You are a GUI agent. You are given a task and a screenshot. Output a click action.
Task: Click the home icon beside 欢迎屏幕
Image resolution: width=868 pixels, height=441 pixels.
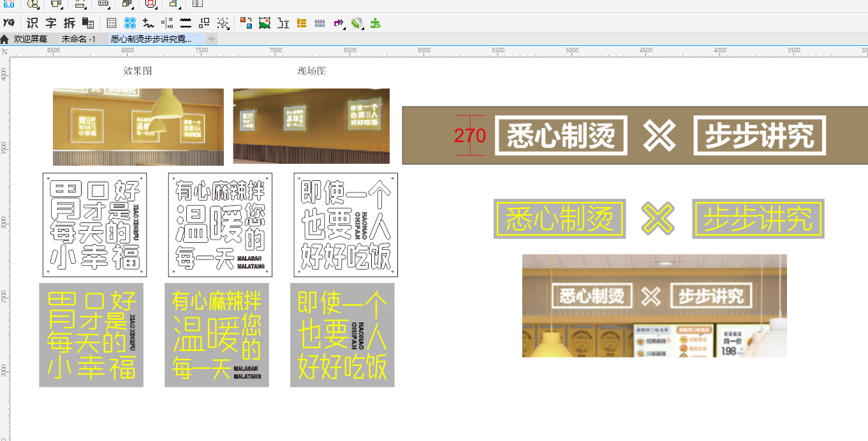point(5,39)
